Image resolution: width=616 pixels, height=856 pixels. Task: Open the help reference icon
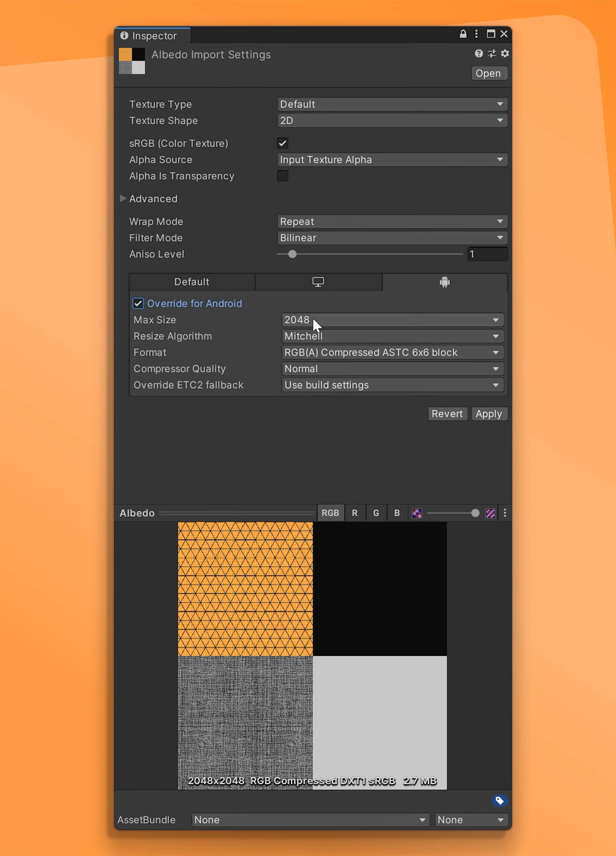[479, 53]
